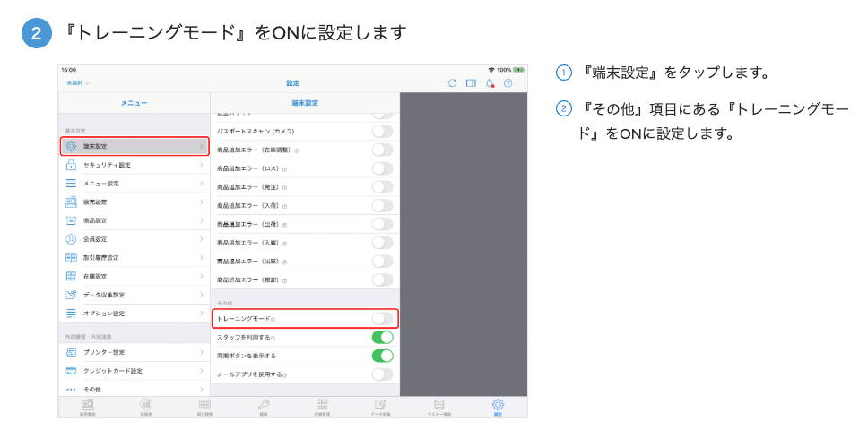Tap the info icon beside メールアプリを使用する
The height and width of the screenshot is (447, 868).
(285, 374)
